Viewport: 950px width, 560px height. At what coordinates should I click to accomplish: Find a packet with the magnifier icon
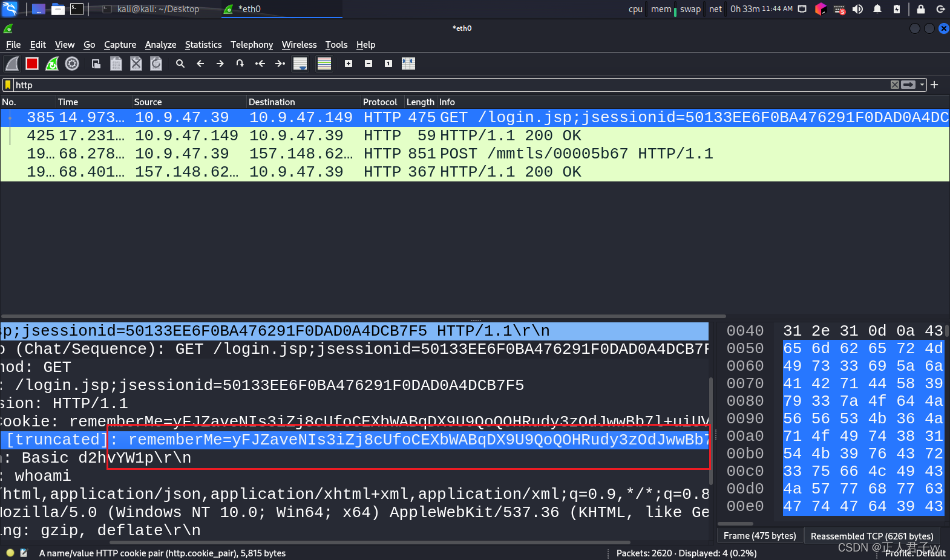180,63
